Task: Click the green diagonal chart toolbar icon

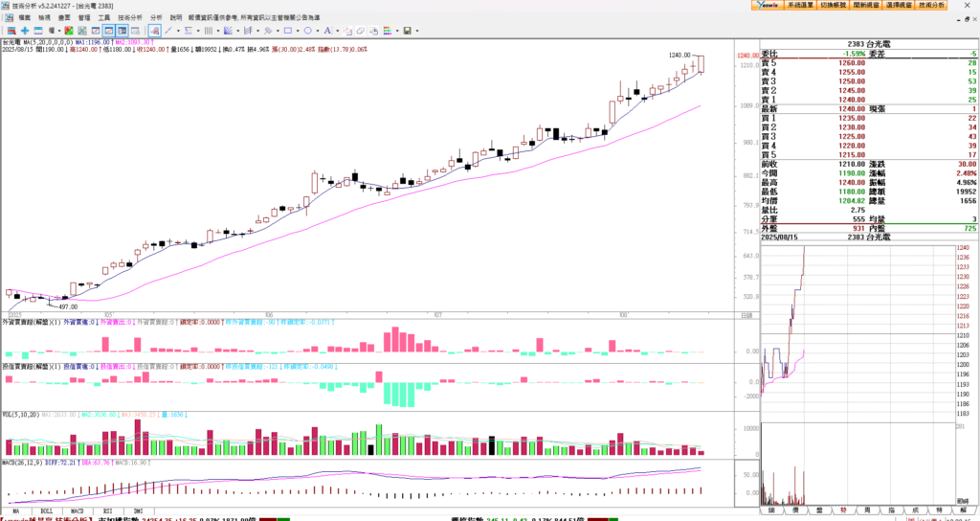Action: pos(82,30)
